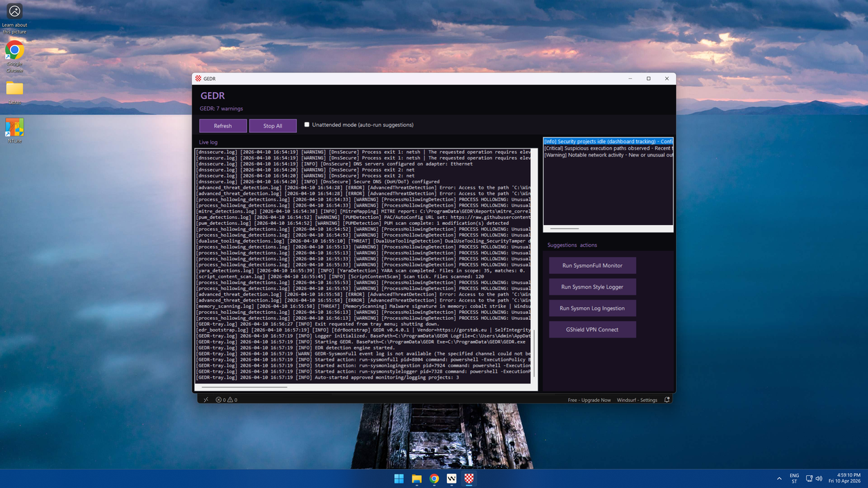Click the run-sysmonstylelogger pid=7328 log line
868x488 pixels.
point(363,371)
